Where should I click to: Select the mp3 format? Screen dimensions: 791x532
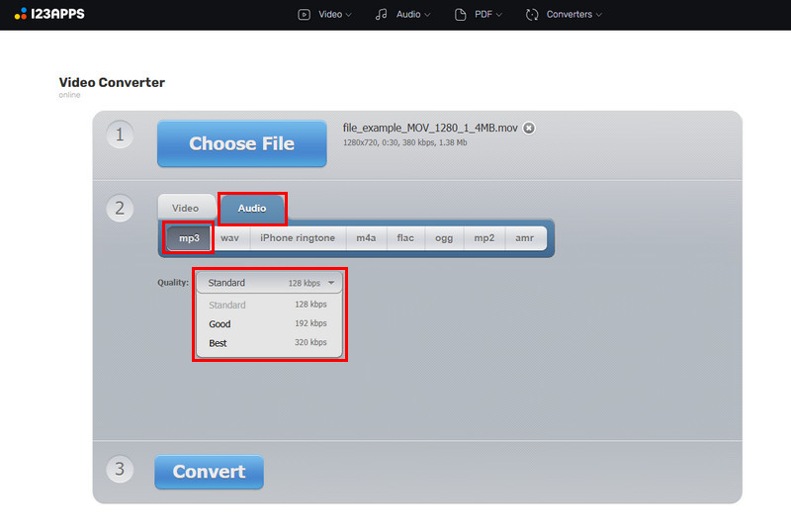coord(189,238)
